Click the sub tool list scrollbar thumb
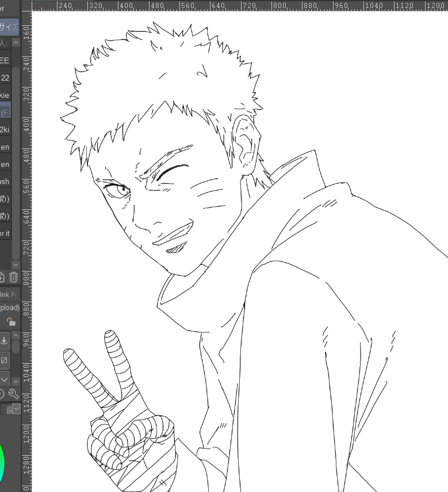The image size is (448, 492). click(16, 163)
